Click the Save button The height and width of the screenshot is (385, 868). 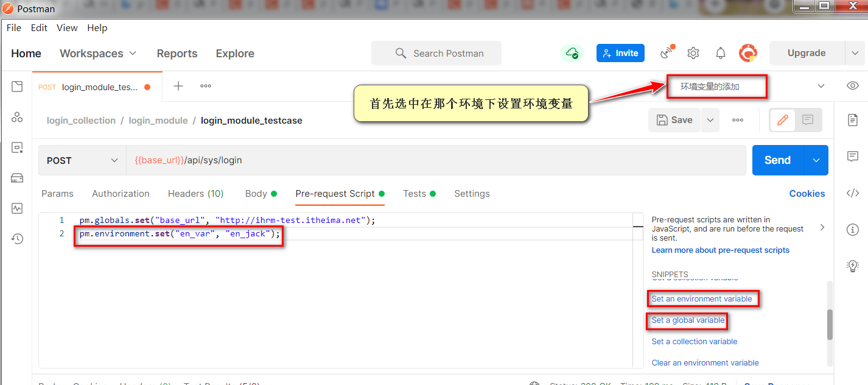(674, 120)
